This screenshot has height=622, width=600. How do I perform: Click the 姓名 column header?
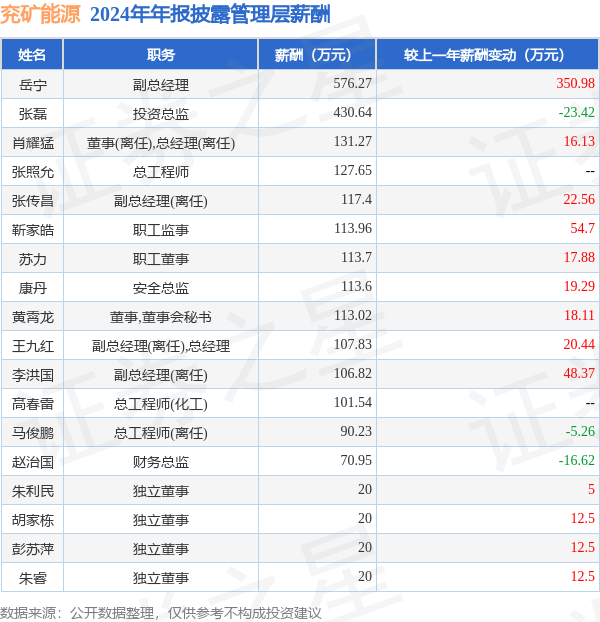(x=32, y=55)
